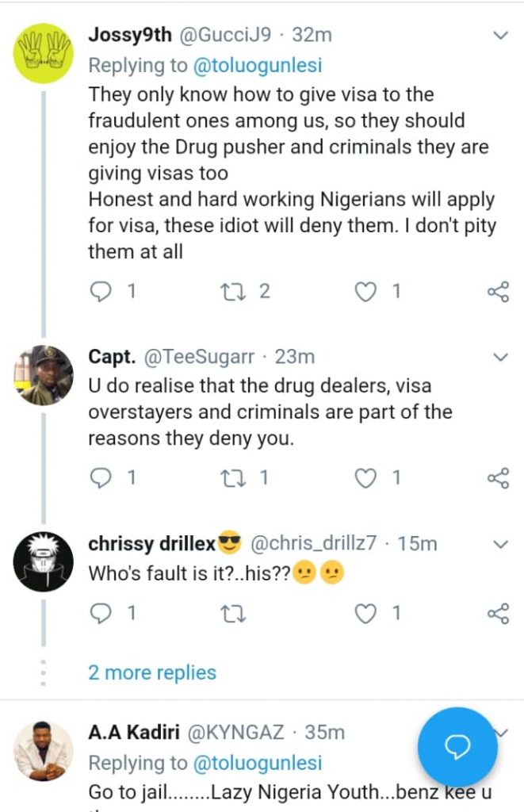Expand options on chrissy drillex's tweet
Viewport: 524px width, 812px height.
(500, 544)
